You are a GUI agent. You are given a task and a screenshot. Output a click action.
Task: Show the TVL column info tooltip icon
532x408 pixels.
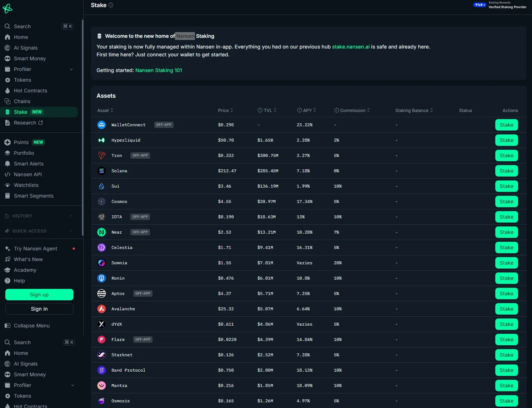click(x=260, y=111)
